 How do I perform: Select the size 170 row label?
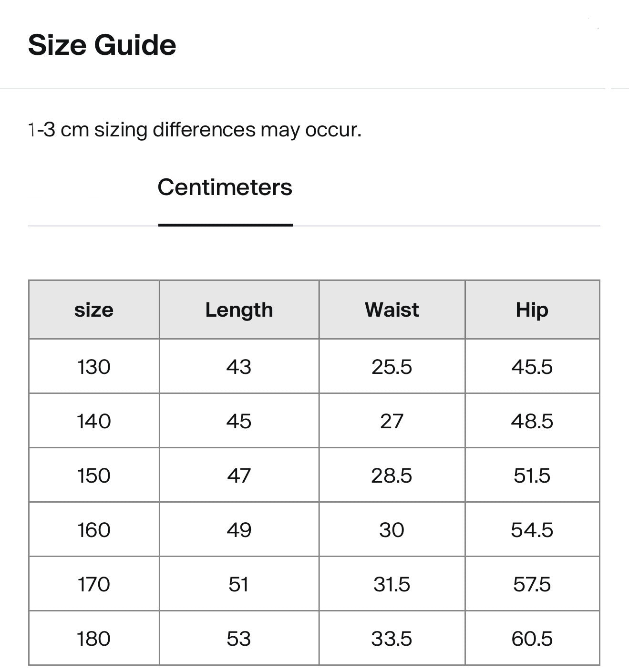pyautogui.click(x=94, y=584)
